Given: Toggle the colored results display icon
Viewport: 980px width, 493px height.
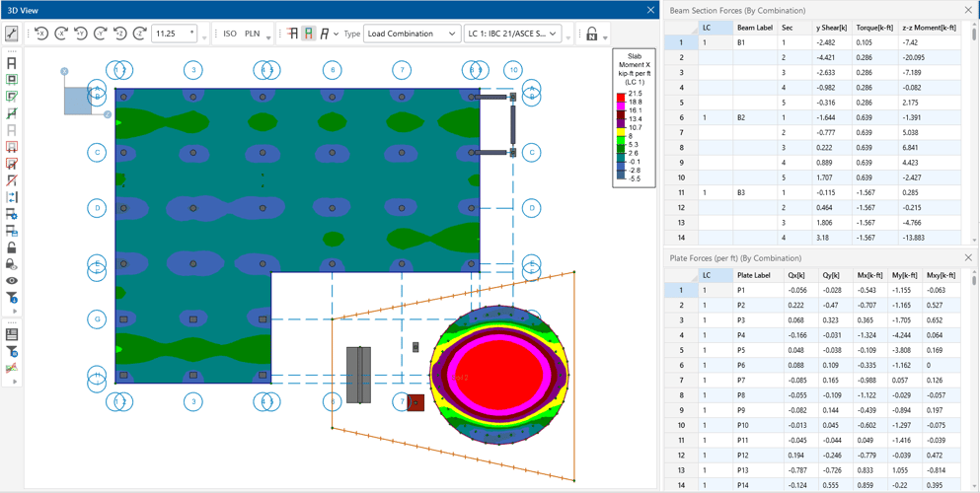Looking at the screenshot, I should tap(308, 34).
